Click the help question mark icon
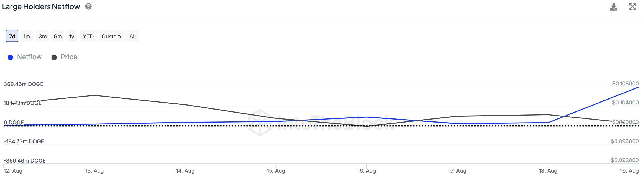Image resolution: width=644 pixels, height=178 pixels. point(88,6)
